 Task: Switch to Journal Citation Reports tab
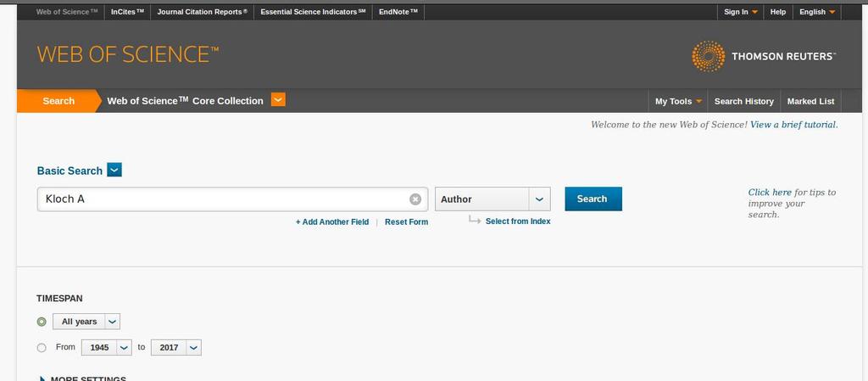pyautogui.click(x=202, y=12)
